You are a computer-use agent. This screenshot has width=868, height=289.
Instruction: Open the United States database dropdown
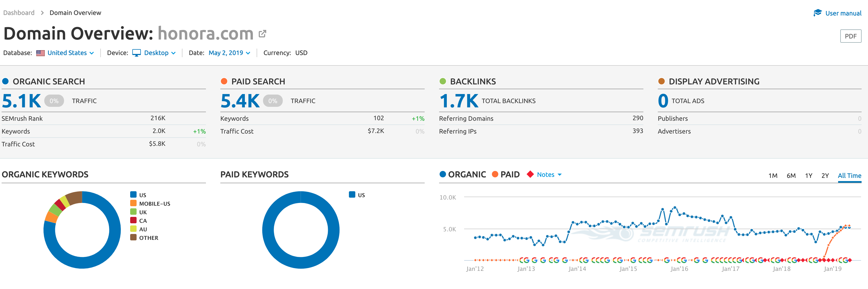[70, 53]
